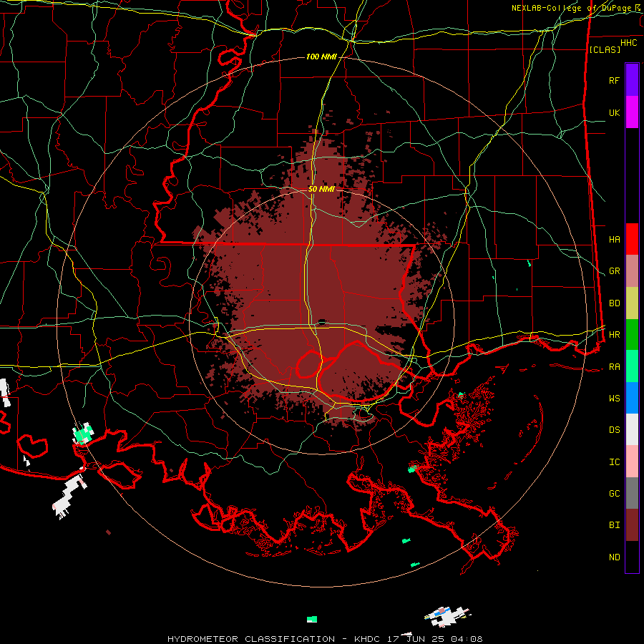
Task: Click the pink GR legend color swatch
Action: (632, 271)
